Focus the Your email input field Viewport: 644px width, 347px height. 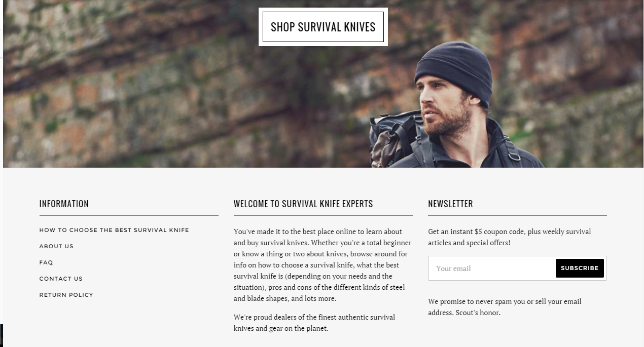492,268
